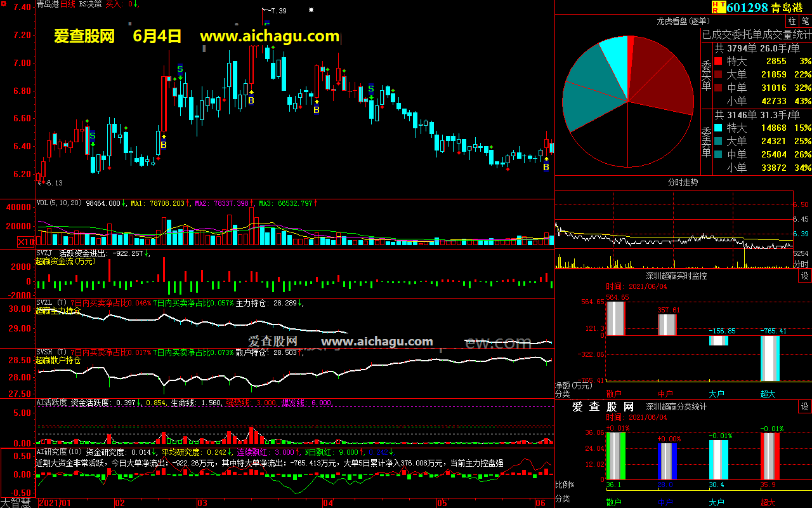The height and width of the screenshot is (508, 812).
Task: Jump to the 2021/01 date on time axis
Action: 56,503
